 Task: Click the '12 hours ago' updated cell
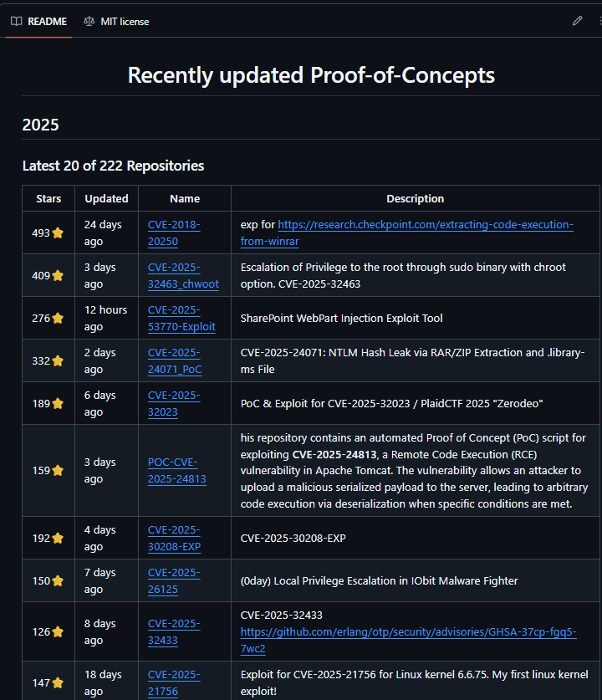click(105, 319)
